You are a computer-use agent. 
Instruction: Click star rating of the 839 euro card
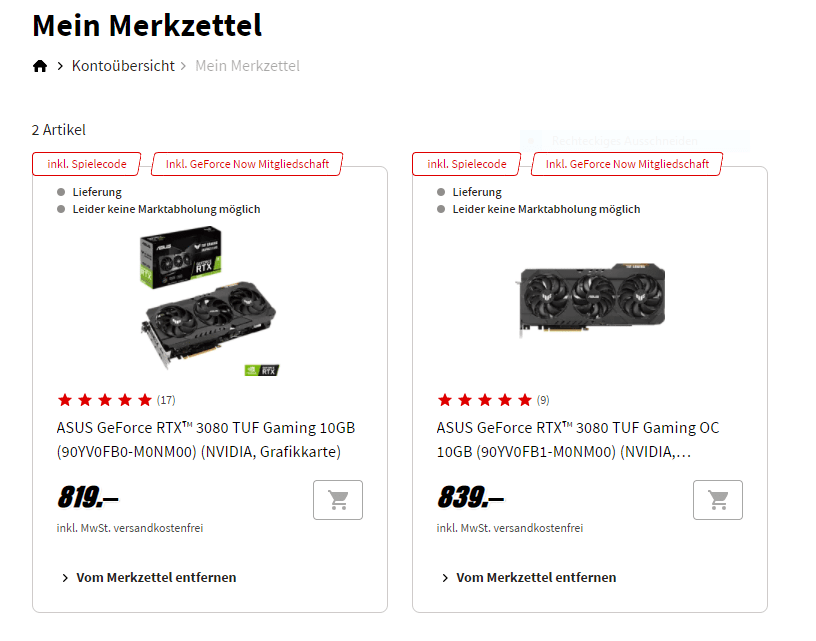[x=485, y=400]
